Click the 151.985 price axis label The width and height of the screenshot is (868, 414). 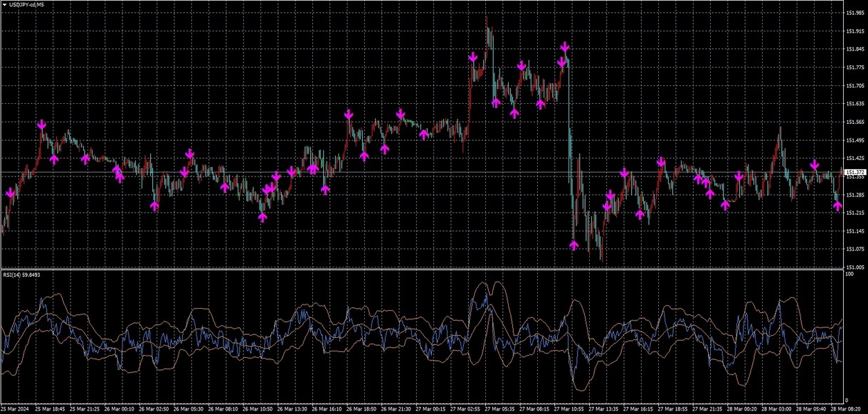coord(855,13)
